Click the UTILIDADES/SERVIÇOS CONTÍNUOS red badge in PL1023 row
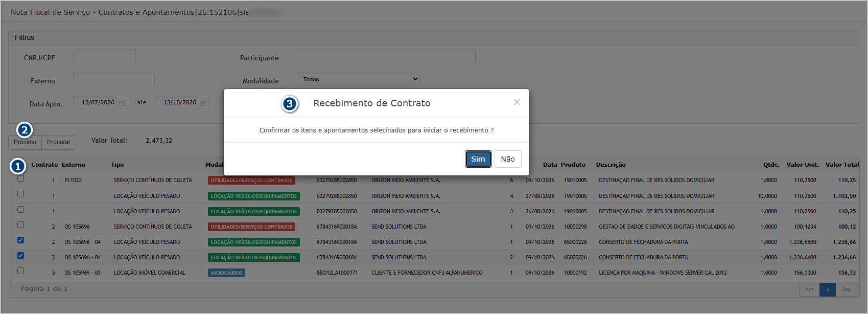Image resolution: width=868 pixels, height=314 pixels. [251, 181]
